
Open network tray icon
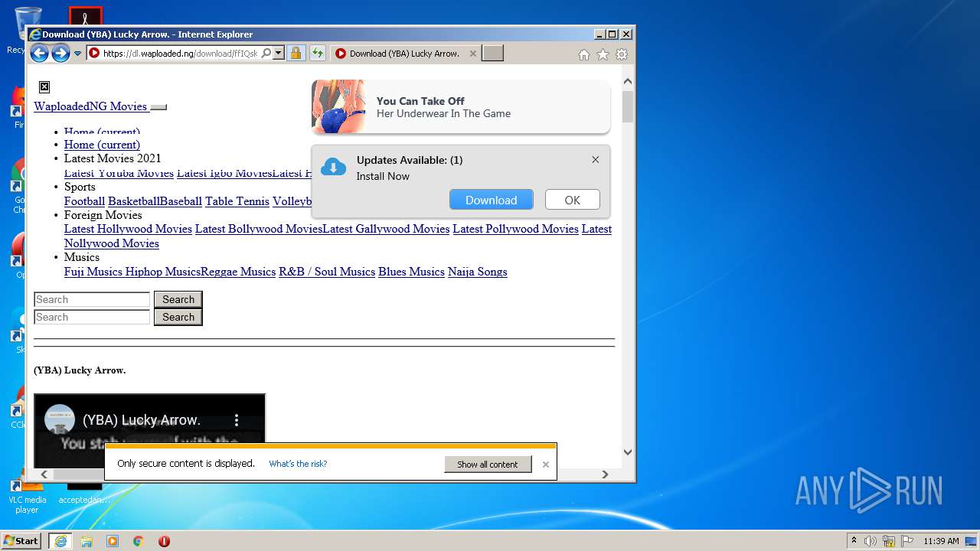click(x=889, y=541)
